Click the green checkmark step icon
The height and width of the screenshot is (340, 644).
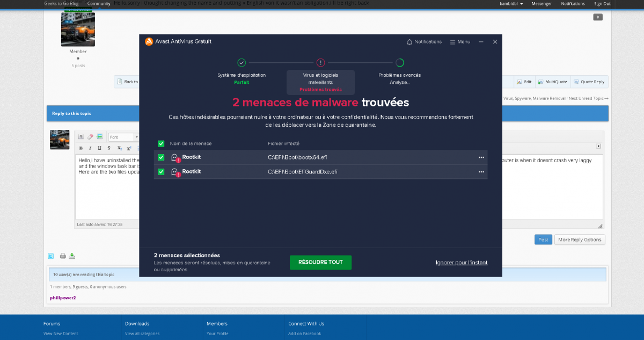(x=241, y=62)
